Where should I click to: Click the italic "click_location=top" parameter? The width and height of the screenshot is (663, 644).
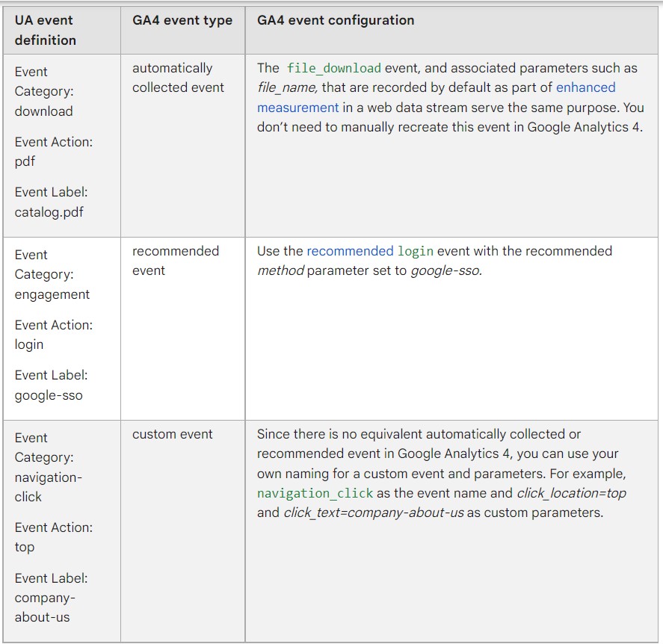(571, 493)
